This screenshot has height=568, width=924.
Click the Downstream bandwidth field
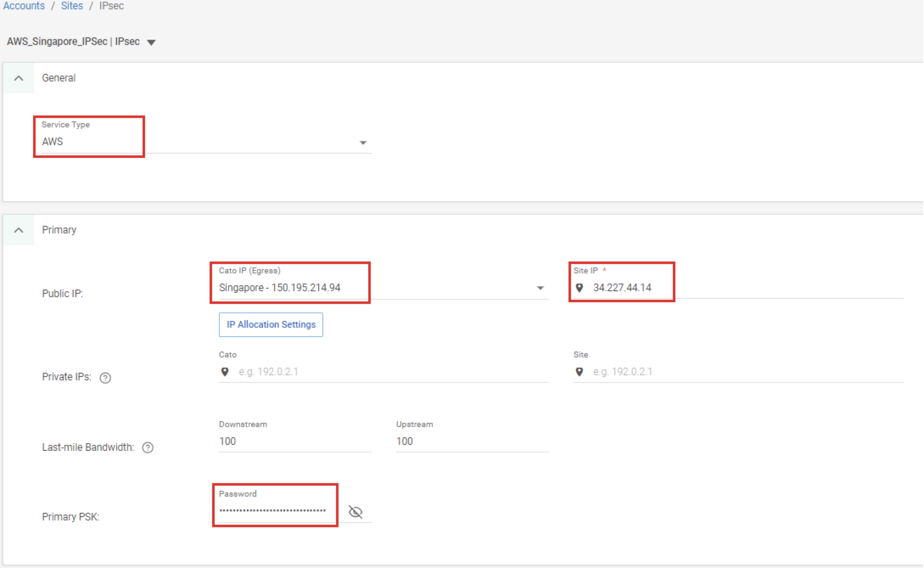(294, 441)
